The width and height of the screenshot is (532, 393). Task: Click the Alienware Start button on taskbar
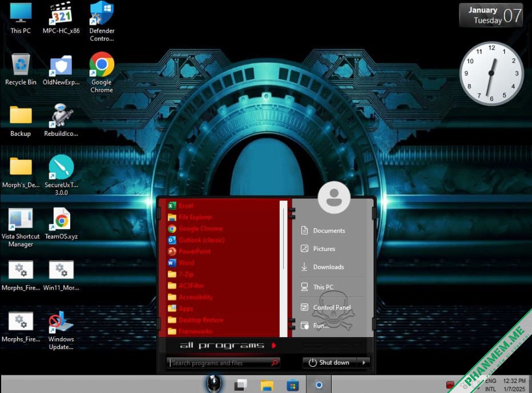(x=214, y=384)
